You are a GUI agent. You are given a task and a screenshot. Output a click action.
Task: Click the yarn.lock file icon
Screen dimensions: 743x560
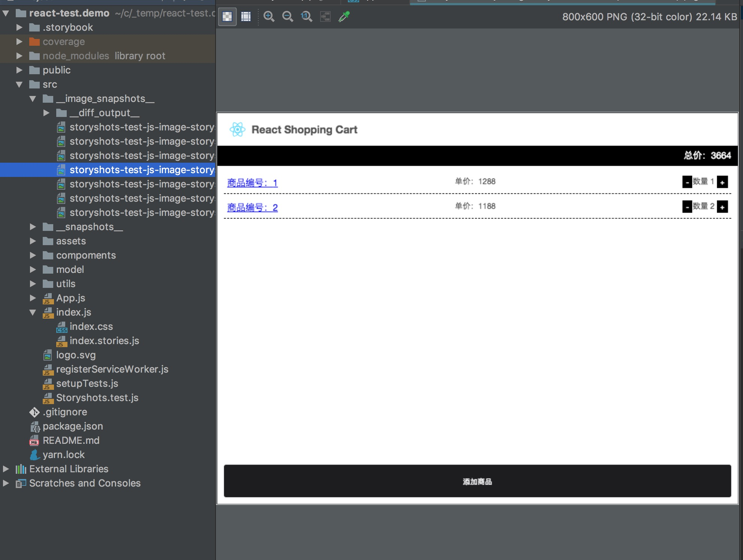34,455
